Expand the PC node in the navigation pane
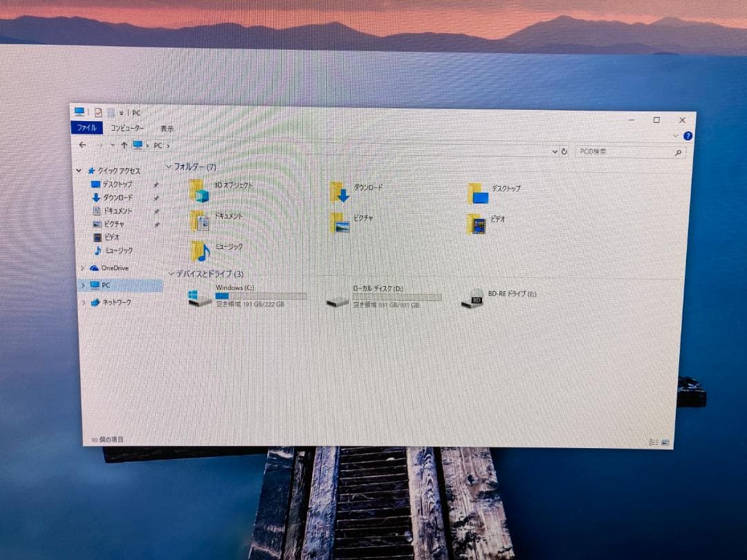This screenshot has height=560, width=747. coord(82,284)
